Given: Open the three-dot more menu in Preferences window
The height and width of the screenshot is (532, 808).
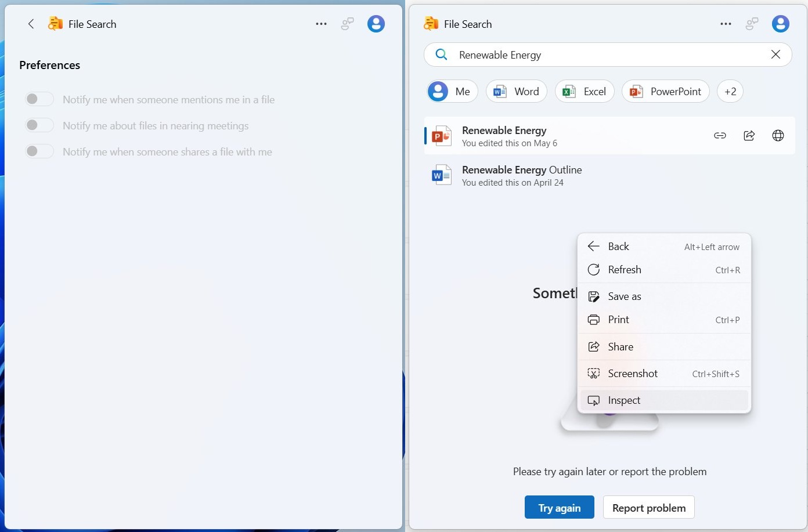Looking at the screenshot, I should pyautogui.click(x=321, y=24).
